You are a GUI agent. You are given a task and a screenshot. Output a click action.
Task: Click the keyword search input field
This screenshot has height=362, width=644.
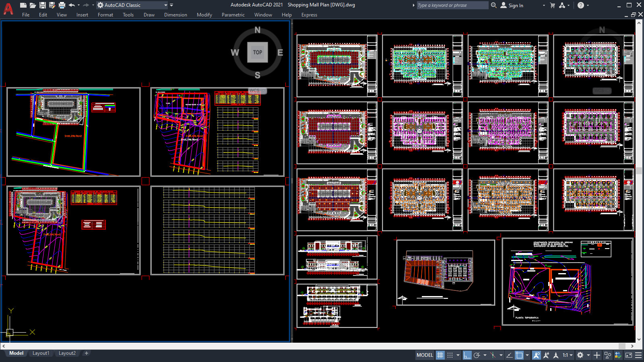tap(452, 5)
